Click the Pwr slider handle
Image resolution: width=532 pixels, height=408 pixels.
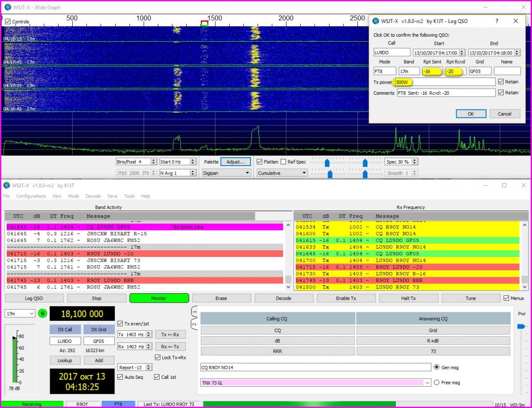(521, 326)
